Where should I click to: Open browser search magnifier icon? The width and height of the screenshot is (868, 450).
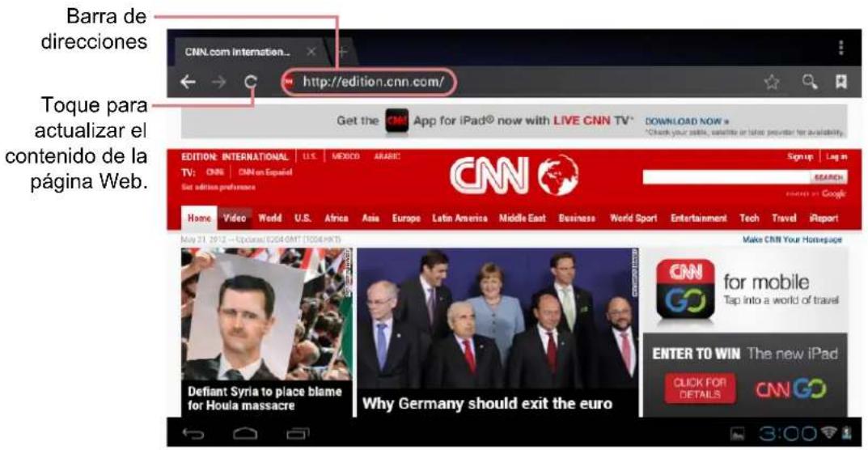(809, 83)
